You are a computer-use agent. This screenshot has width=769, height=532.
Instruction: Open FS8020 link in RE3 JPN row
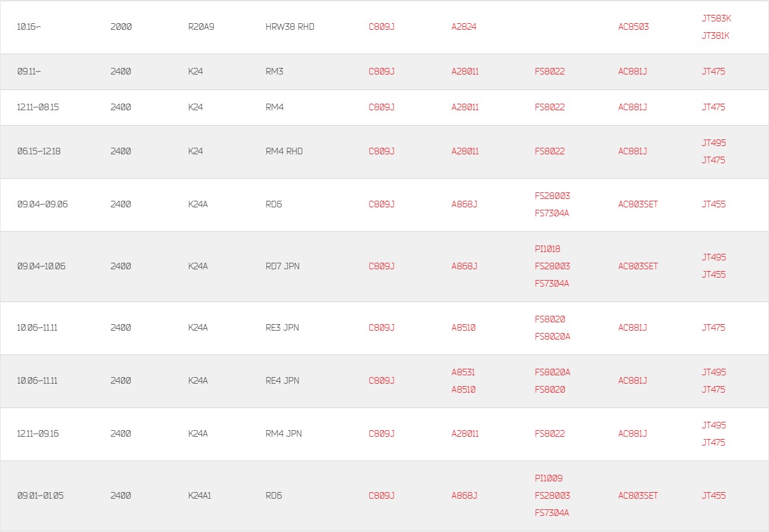[550, 319]
